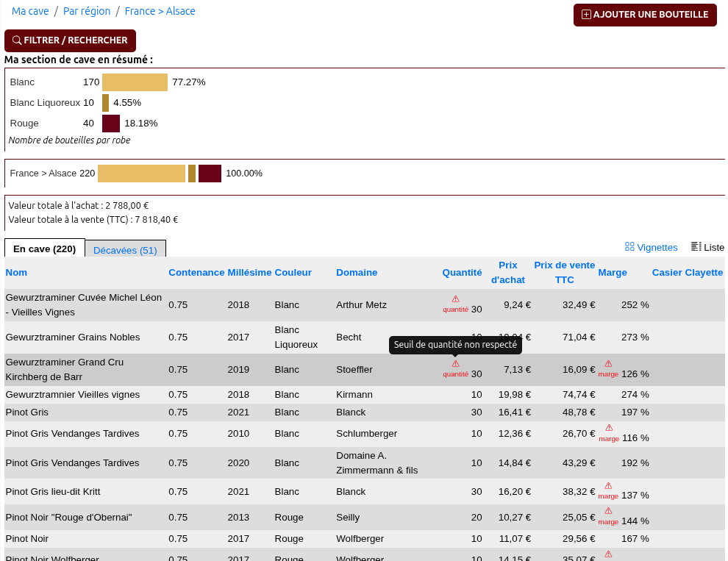Screen dimensions: 728x561
Task: Click the Liste view icon
Action: point(696,247)
